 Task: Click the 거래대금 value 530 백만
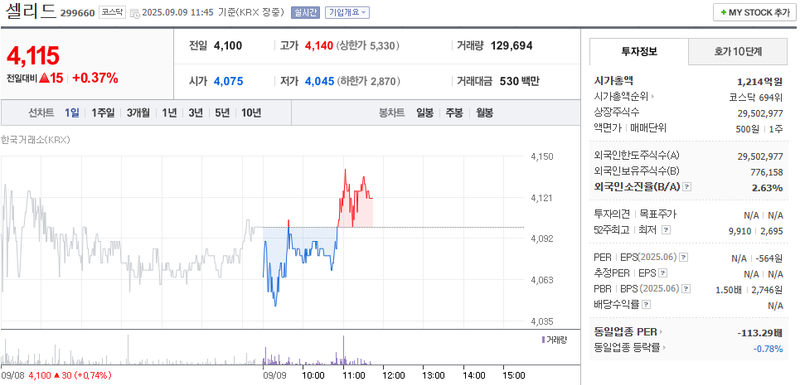[x=519, y=81]
